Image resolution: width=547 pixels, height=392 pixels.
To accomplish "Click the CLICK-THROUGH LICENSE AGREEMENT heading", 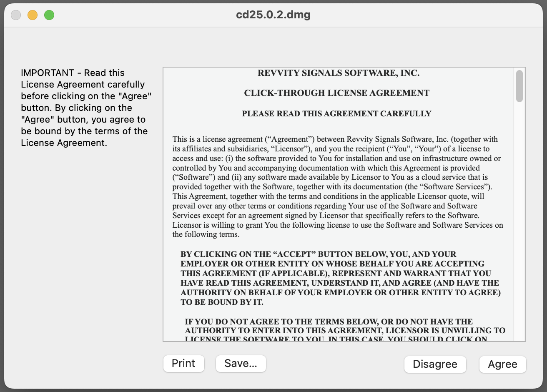I will coord(336,93).
